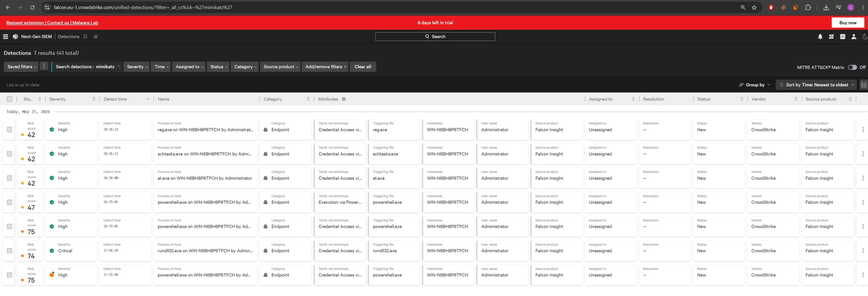Expand the Status filter dropdown
This screenshot has height=296, width=868.
point(218,66)
